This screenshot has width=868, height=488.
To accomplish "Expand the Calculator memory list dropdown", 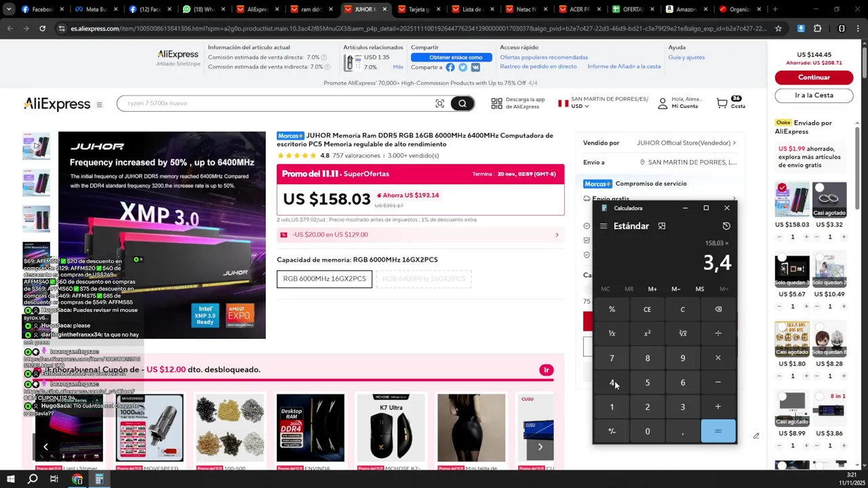I will point(724,289).
